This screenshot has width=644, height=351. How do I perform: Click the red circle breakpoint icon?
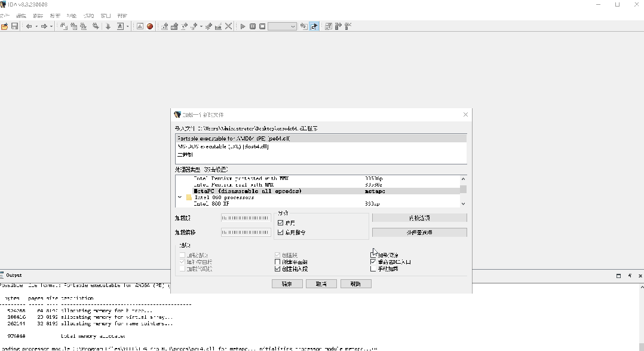(x=150, y=26)
